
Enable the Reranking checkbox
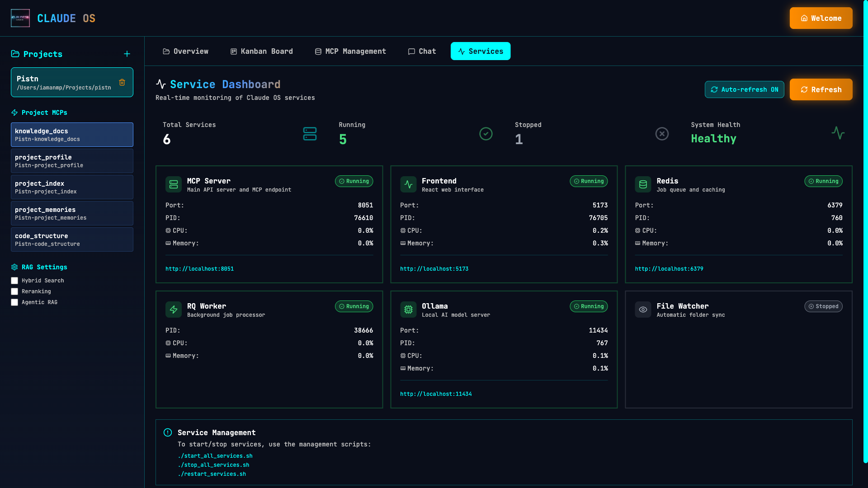coord(14,291)
